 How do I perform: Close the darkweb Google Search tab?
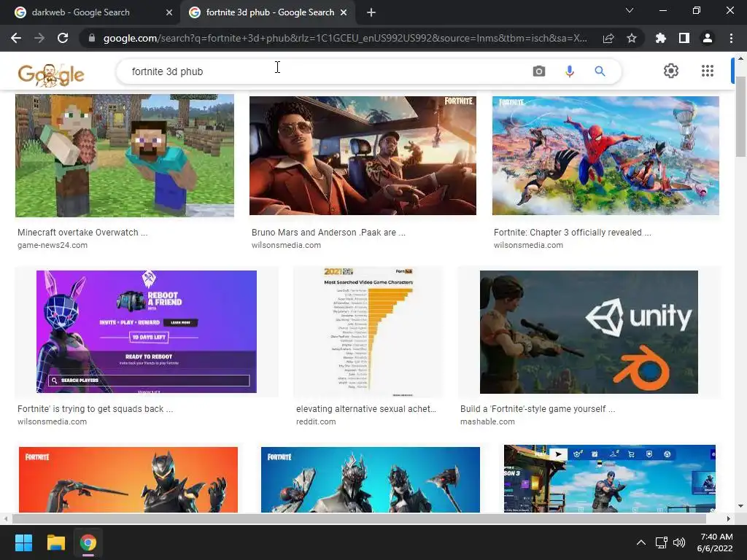point(169,12)
